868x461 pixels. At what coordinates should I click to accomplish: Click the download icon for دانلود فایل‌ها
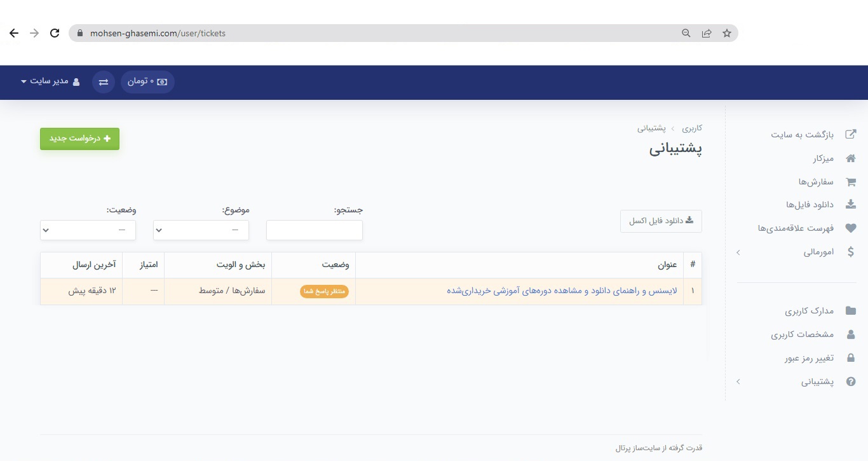(850, 205)
